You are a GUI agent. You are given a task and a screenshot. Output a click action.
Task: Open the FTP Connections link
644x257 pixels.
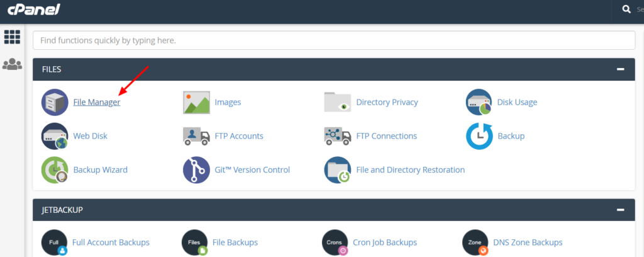click(x=387, y=136)
